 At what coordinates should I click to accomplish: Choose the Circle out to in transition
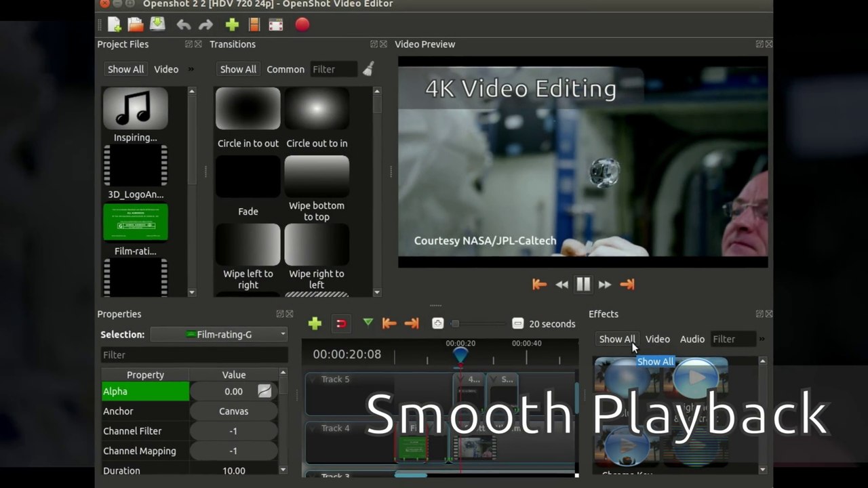click(x=317, y=108)
